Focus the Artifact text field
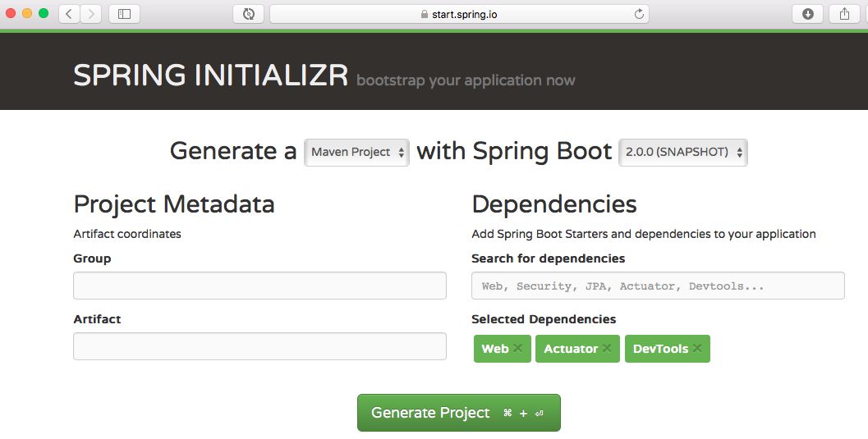The image size is (868, 439). [x=259, y=346]
